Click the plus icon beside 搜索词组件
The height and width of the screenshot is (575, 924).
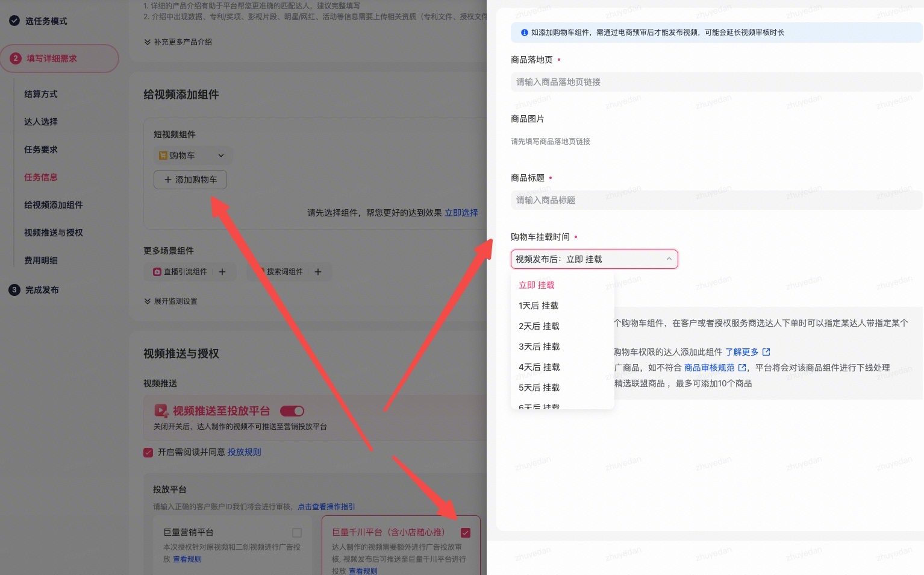(x=318, y=272)
